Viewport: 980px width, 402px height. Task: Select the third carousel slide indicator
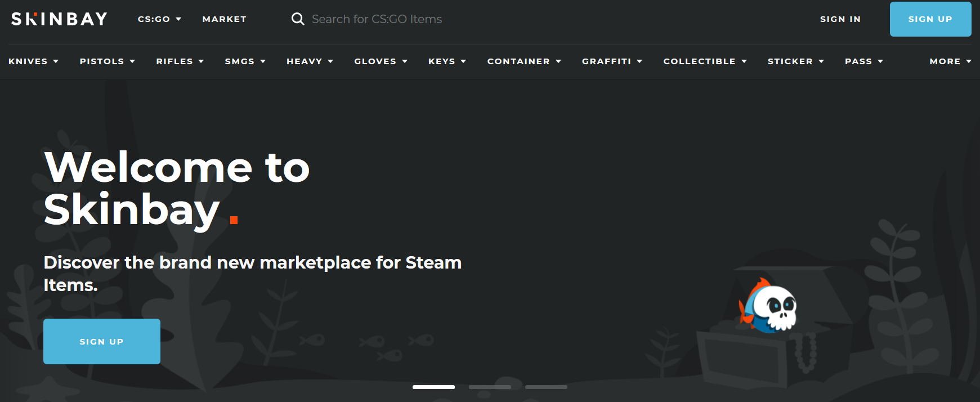tap(546, 387)
